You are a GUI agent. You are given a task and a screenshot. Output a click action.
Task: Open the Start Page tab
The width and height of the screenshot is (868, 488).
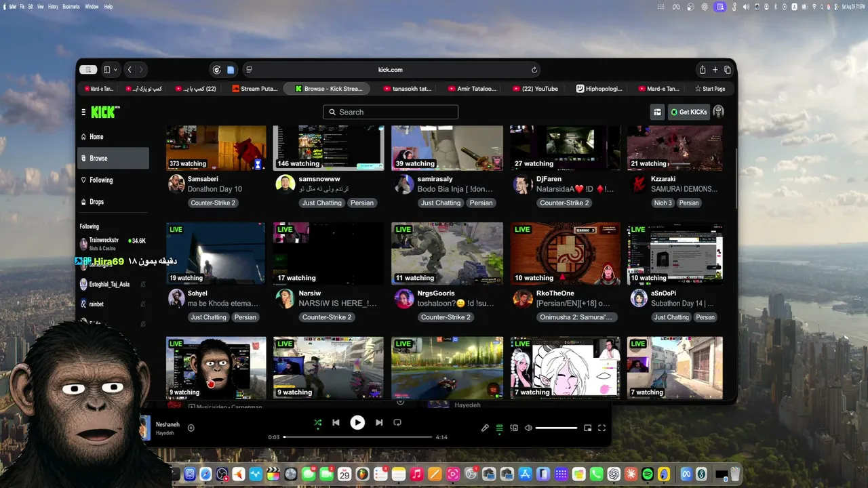[709, 88]
